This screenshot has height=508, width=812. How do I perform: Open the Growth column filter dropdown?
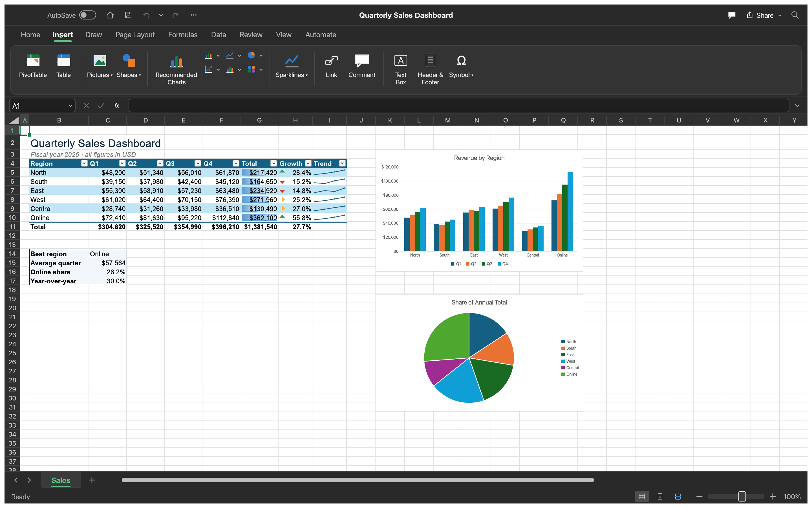[308, 163]
